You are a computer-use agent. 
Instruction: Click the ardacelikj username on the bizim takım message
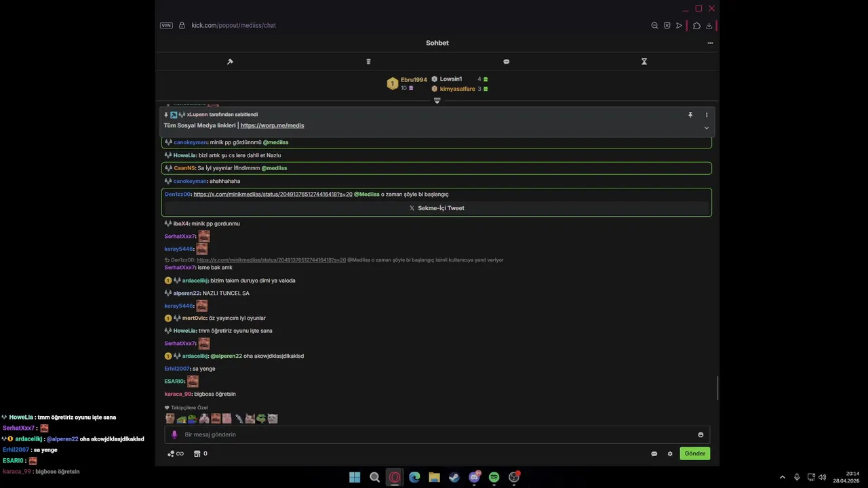pos(195,281)
